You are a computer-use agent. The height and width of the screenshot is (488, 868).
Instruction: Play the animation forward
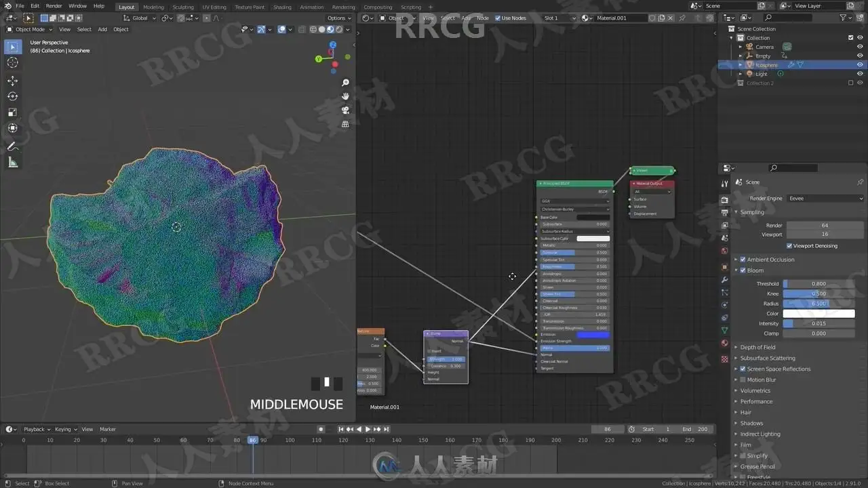(368, 429)
